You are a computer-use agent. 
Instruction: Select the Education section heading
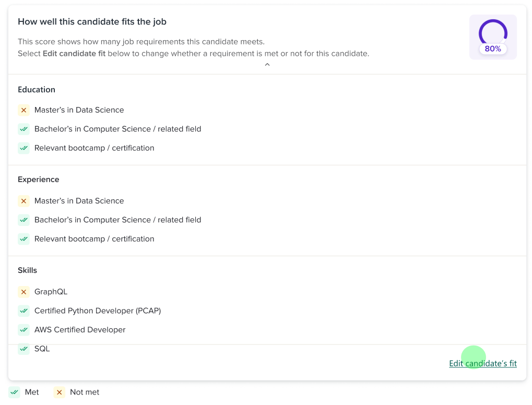click(x=37, y=90)
